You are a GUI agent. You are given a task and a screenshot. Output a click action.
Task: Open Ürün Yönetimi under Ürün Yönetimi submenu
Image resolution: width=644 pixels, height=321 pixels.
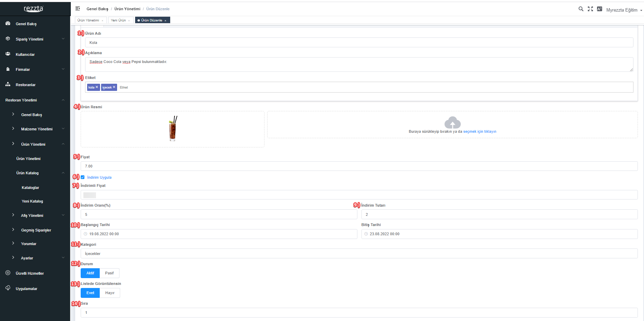point(28,159)
